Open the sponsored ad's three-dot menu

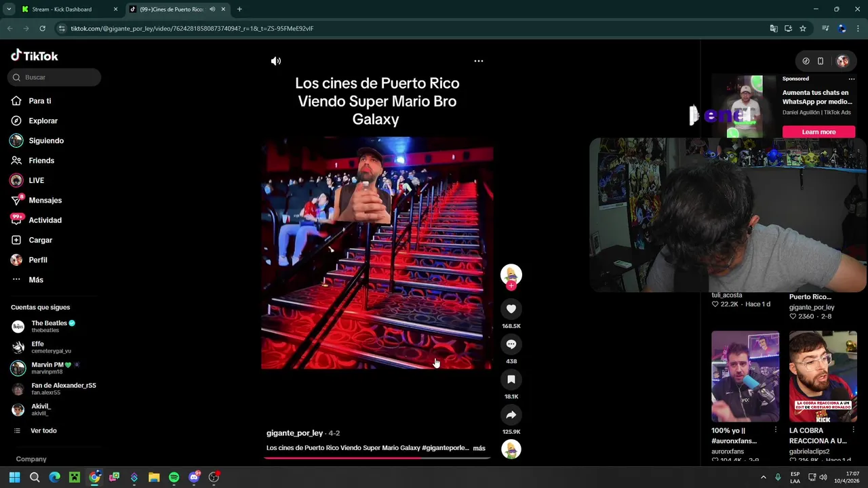pyautogui.click(x=852, y=79)
